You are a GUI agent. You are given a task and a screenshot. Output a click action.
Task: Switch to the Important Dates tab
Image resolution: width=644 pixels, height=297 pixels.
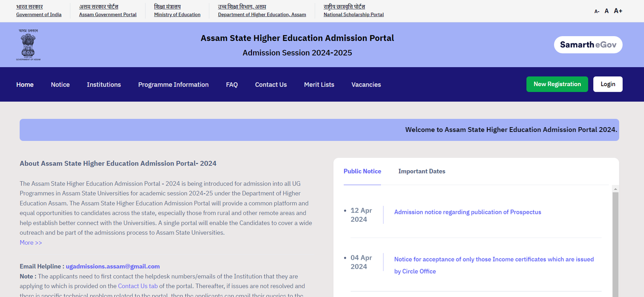422,171
